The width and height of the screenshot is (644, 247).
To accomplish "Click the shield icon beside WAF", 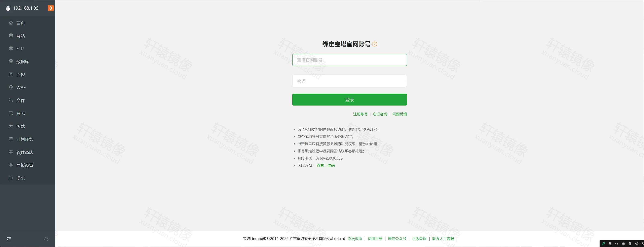I will [x=11, y=87].
